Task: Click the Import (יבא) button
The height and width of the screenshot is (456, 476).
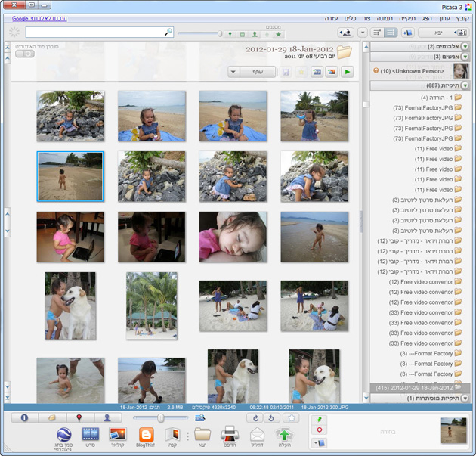Action: [444, 33]
